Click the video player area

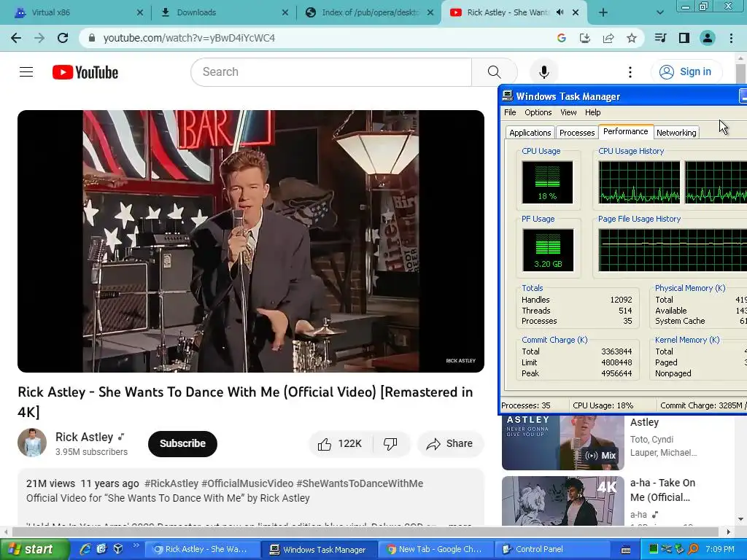(251, 241)
